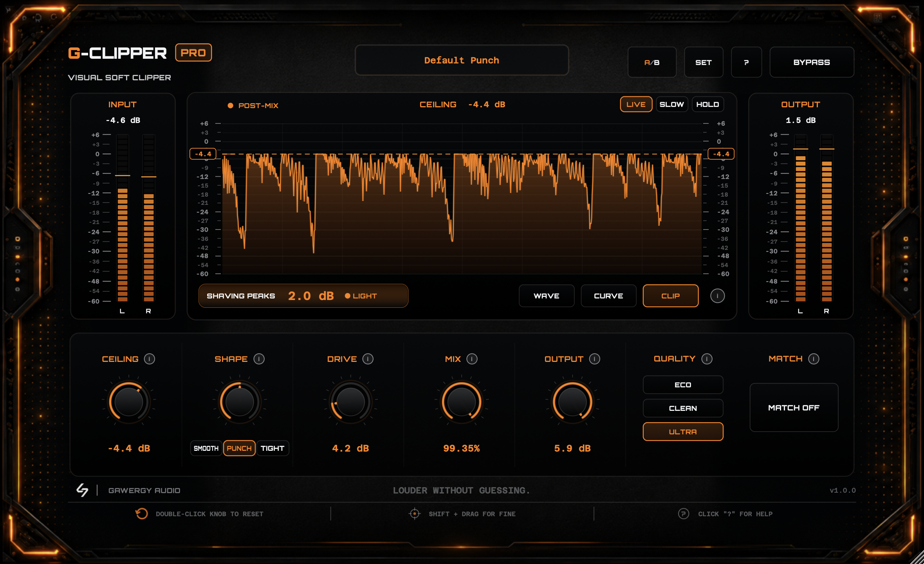924x564 pixels.
Task: Click the v1.0.0 version text
Action: click(x=843, y=490)
